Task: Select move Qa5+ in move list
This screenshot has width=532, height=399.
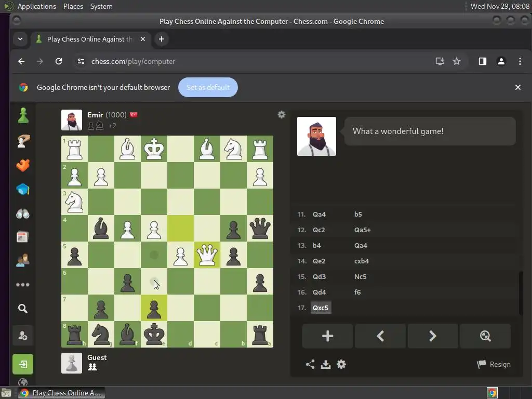Action: 362,230
